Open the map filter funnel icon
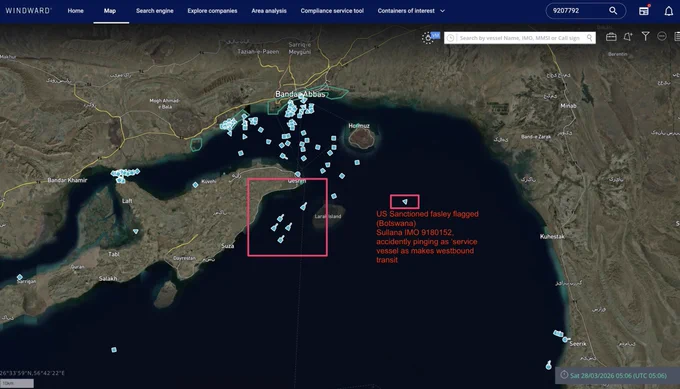 point(645,36)
